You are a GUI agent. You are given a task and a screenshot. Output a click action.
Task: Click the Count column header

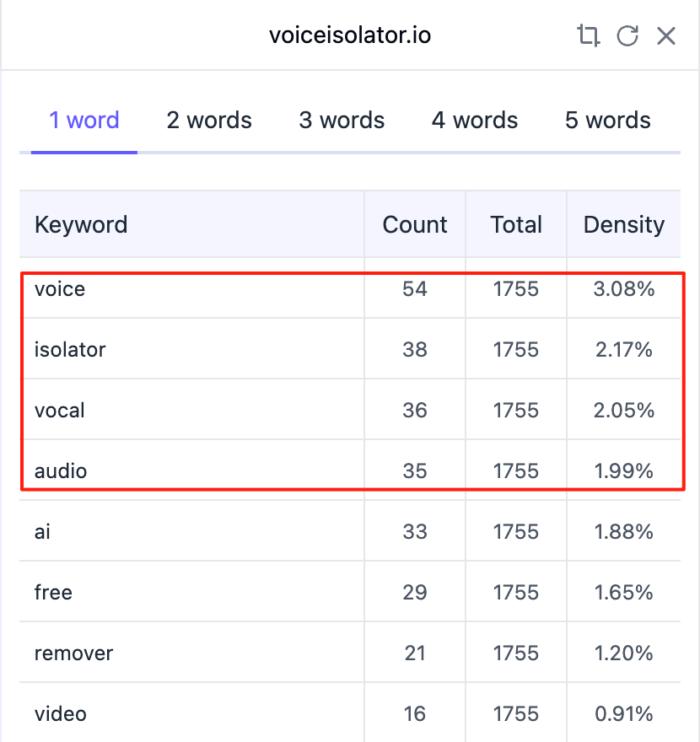pos(415,224)
